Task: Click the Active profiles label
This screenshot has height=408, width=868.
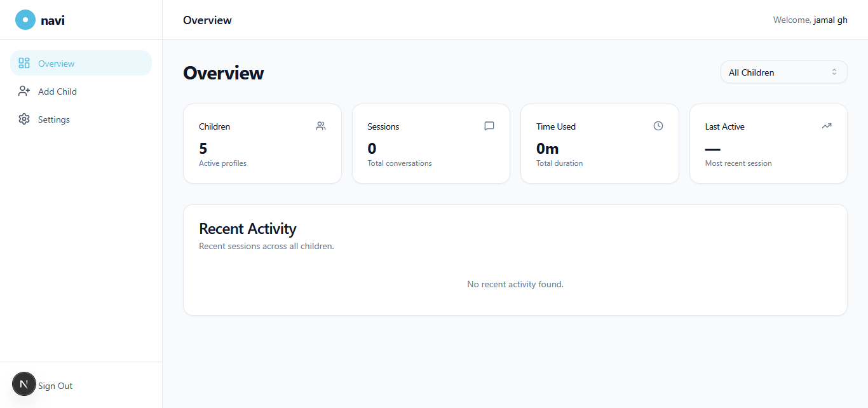Action: coord(222,163)
